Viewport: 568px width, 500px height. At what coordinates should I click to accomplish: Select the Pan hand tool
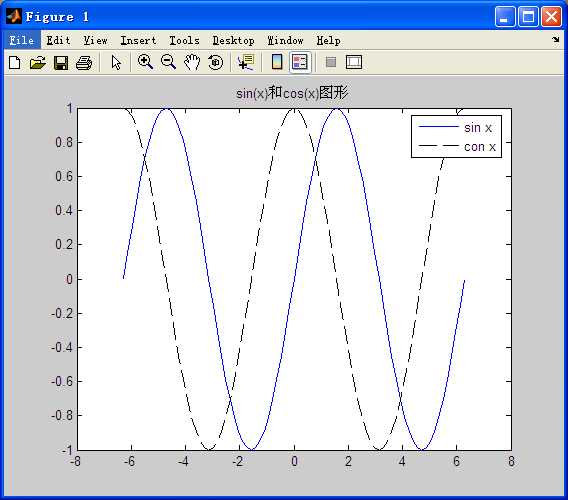[x=192, y=62]
